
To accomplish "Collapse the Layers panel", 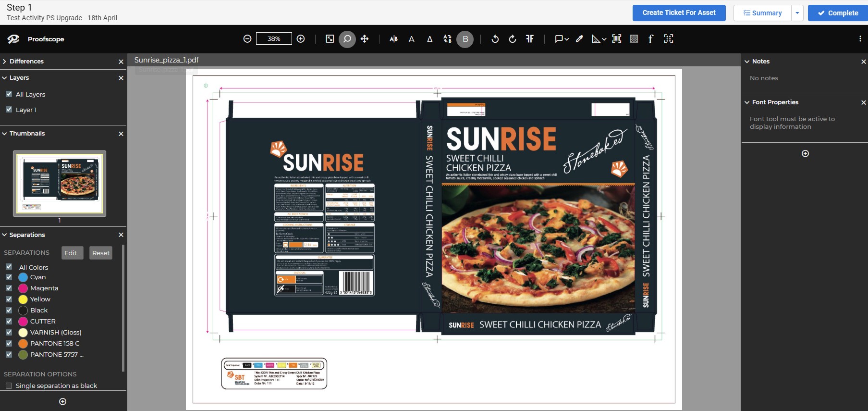I will 4,78.
